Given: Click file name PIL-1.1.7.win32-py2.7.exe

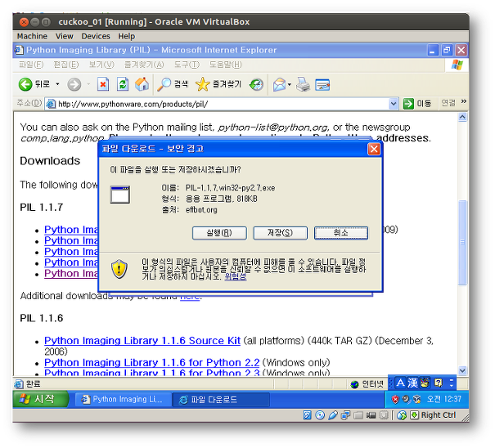Looking at the screenshot, I should (x=230, y=188).
